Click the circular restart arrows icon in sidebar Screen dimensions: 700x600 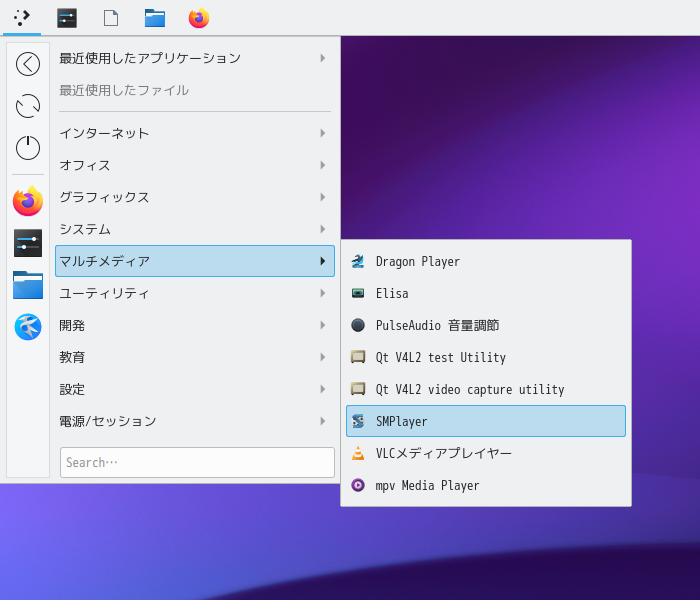(x=28, y=106)
